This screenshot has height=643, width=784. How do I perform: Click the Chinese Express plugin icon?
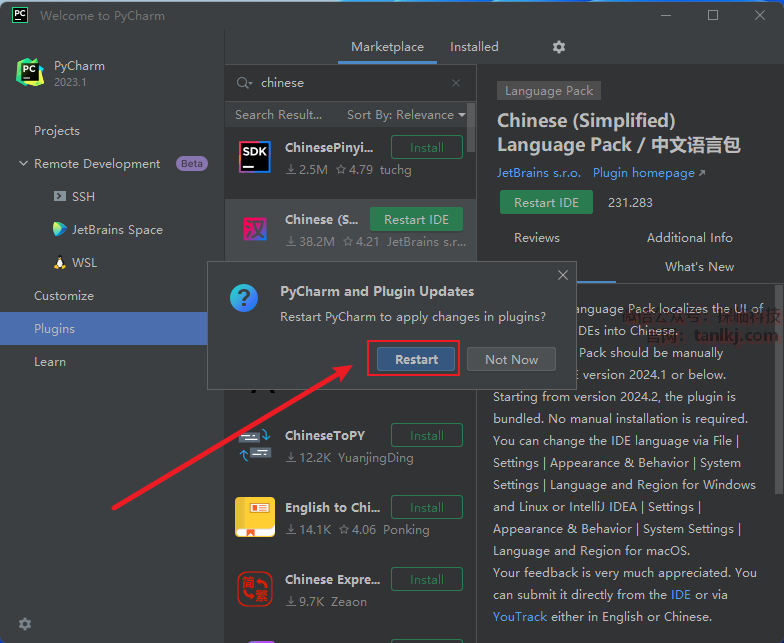pyautogui.click(x=254, y=589)
